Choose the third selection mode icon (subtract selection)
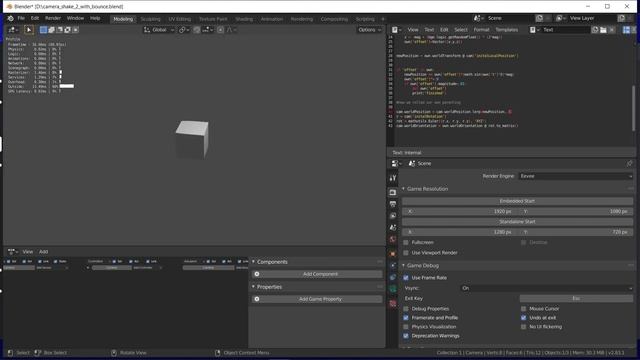The height and width of the screenshot is (360, 640). click(x=60, y=30)
